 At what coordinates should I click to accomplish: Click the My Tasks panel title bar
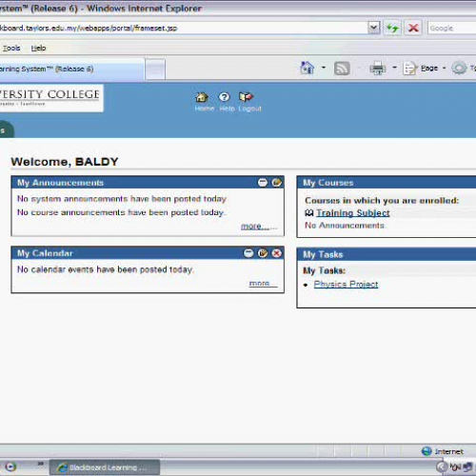tap(387, 254)
